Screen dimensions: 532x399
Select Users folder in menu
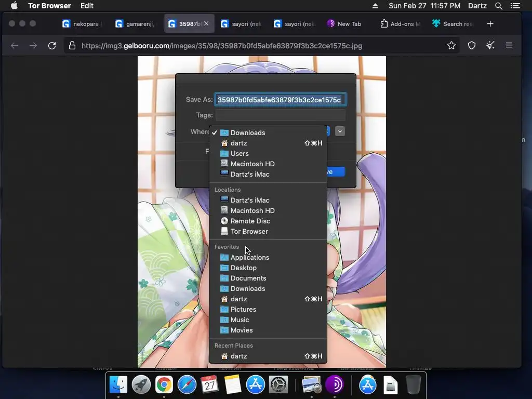268,153
